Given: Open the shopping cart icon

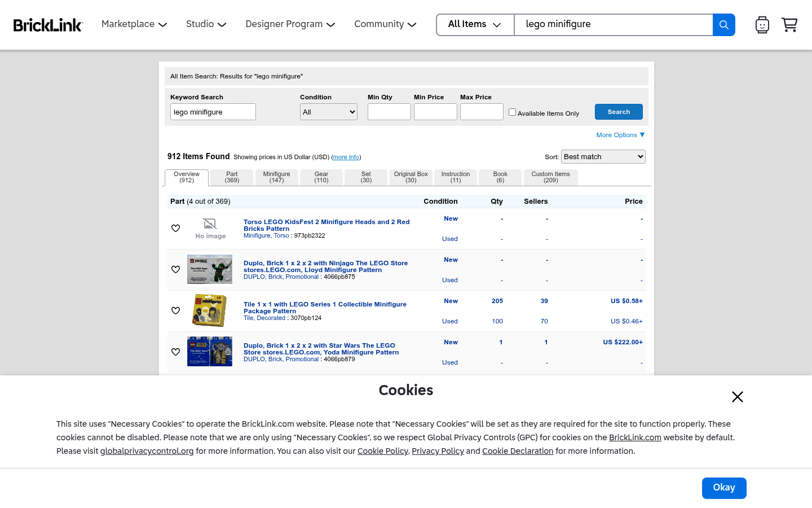Looking at the screenshot, I should click(789, 25).
